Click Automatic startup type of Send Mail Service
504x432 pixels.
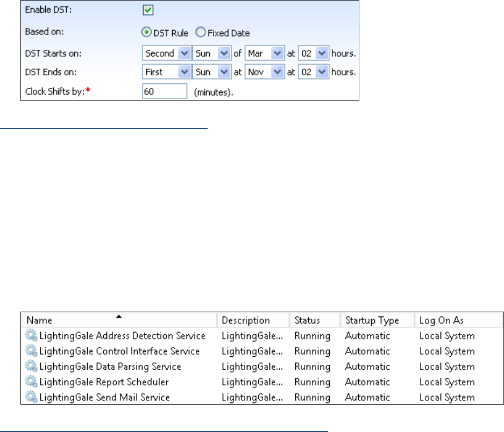point(367,397)
